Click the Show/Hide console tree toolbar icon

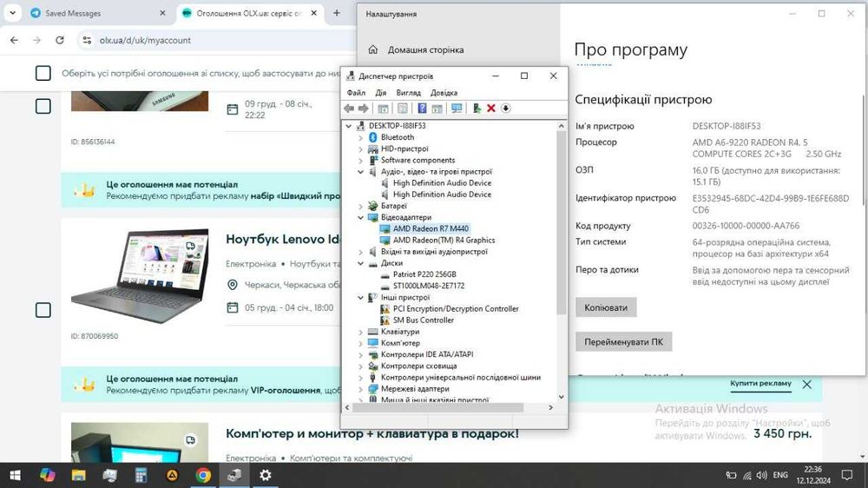(x=383, y=109)
